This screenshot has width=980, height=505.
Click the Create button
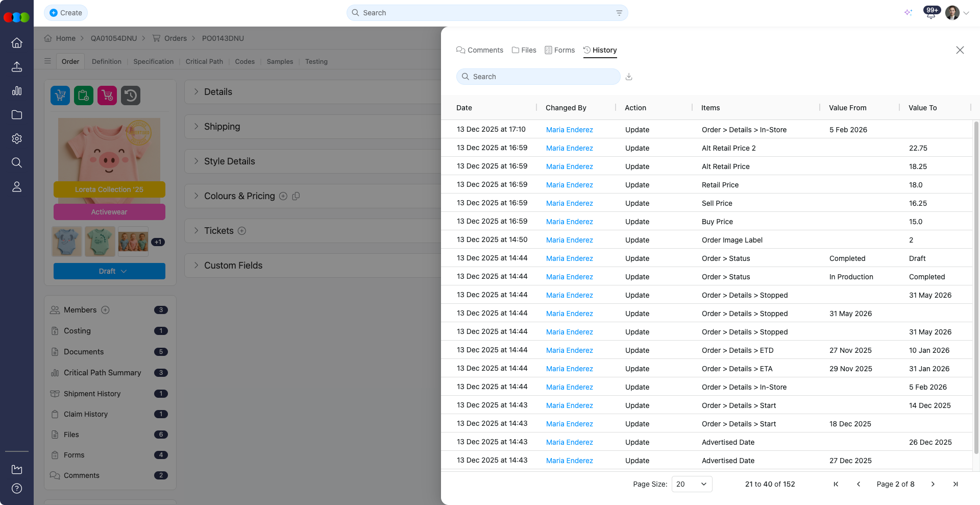click(x=66, y=13)
